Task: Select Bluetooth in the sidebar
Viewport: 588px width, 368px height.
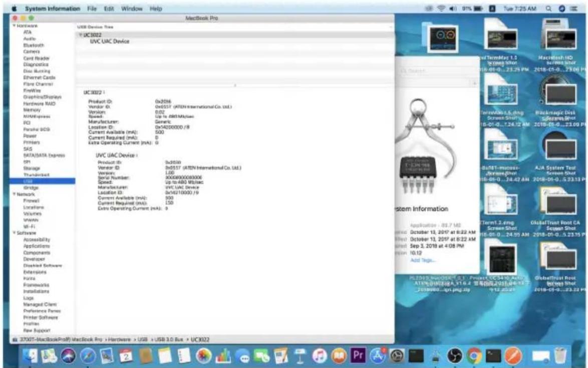Action: click(x=34, y=45)
